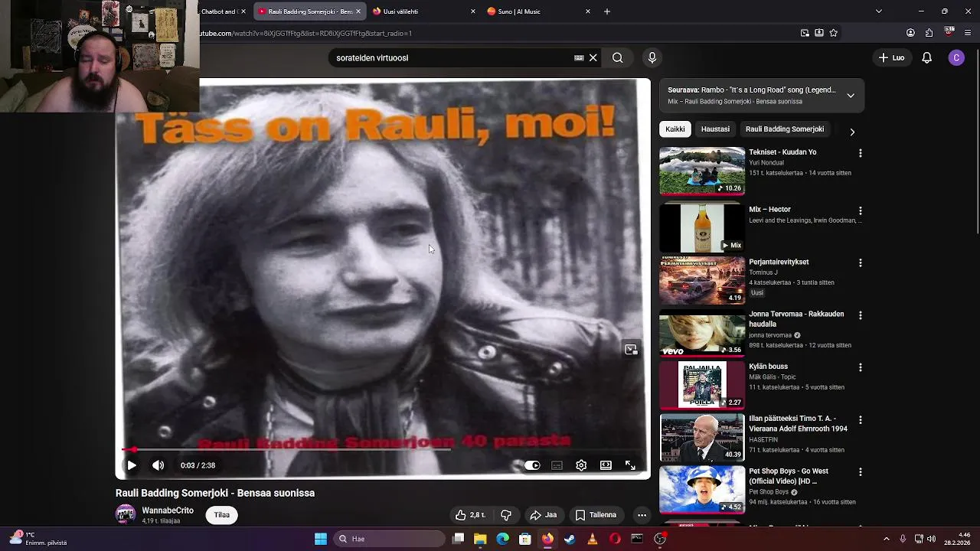Start voice search with microphone
Image resolution: width=980 pixels, height=551 pixels.
tap(652, 57)
